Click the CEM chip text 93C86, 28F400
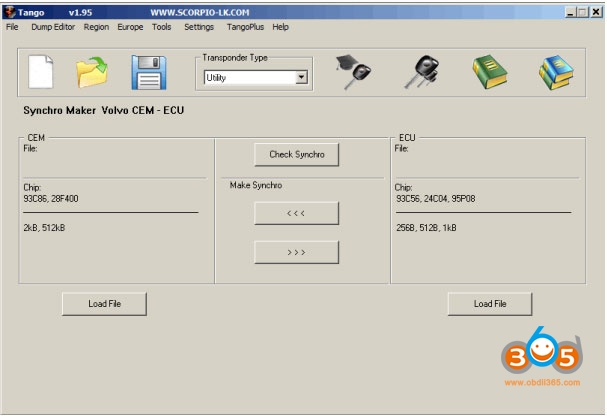 [51, 199]
